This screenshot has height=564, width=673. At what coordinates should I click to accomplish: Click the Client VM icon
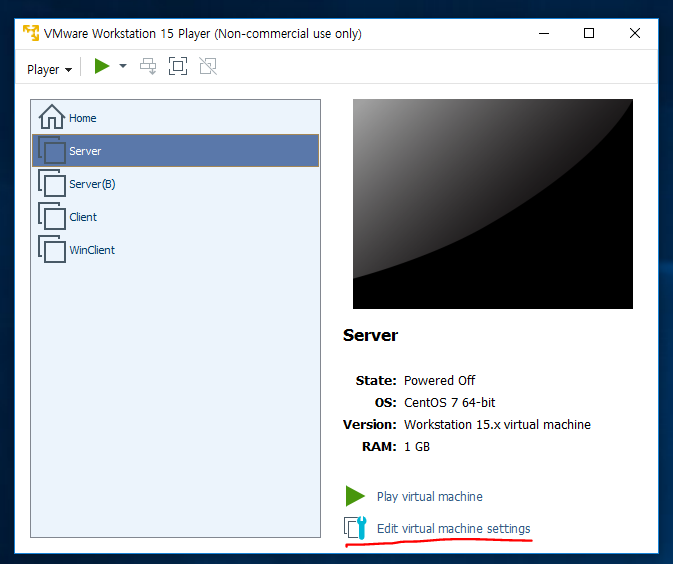click(52, 216)
